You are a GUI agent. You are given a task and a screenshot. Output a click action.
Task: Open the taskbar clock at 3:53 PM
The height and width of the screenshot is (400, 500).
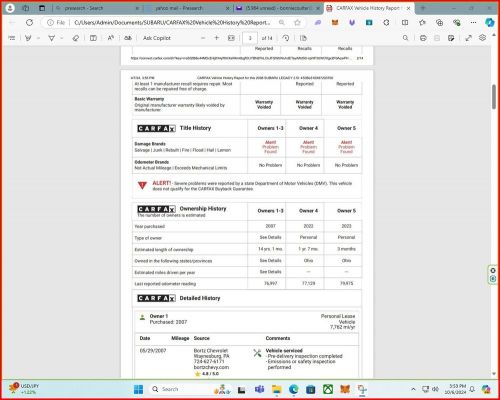pyautogui.click(x=455, y=389)
